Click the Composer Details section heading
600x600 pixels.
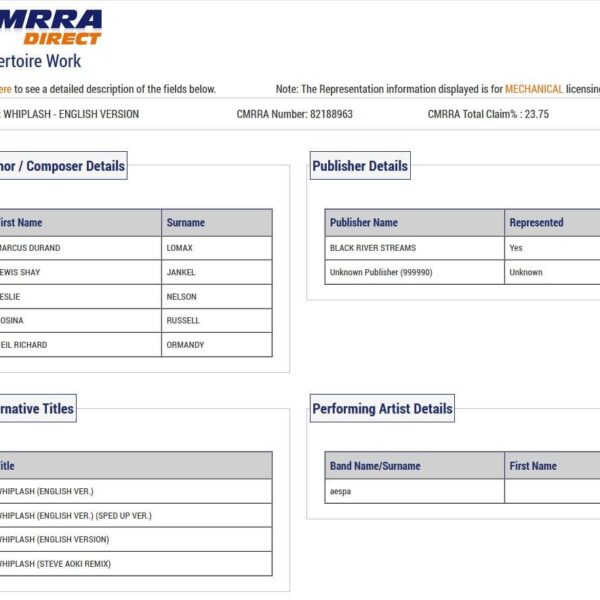click(63, 166)
